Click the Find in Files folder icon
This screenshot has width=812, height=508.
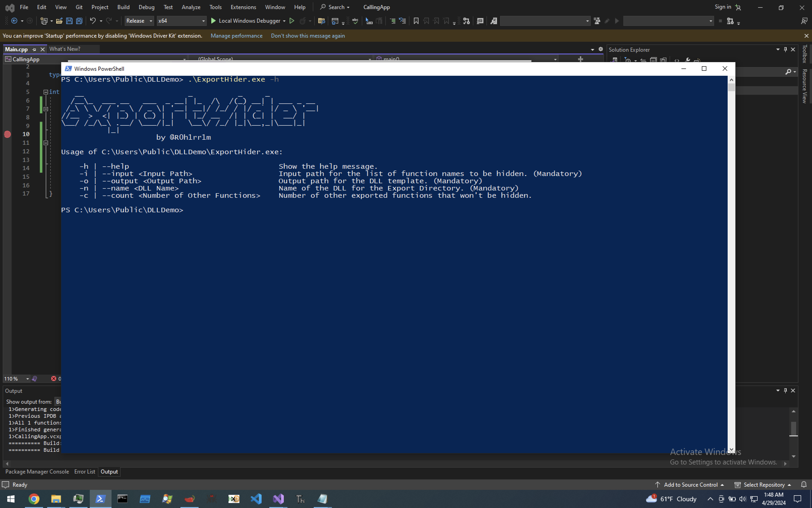(321, 21)
